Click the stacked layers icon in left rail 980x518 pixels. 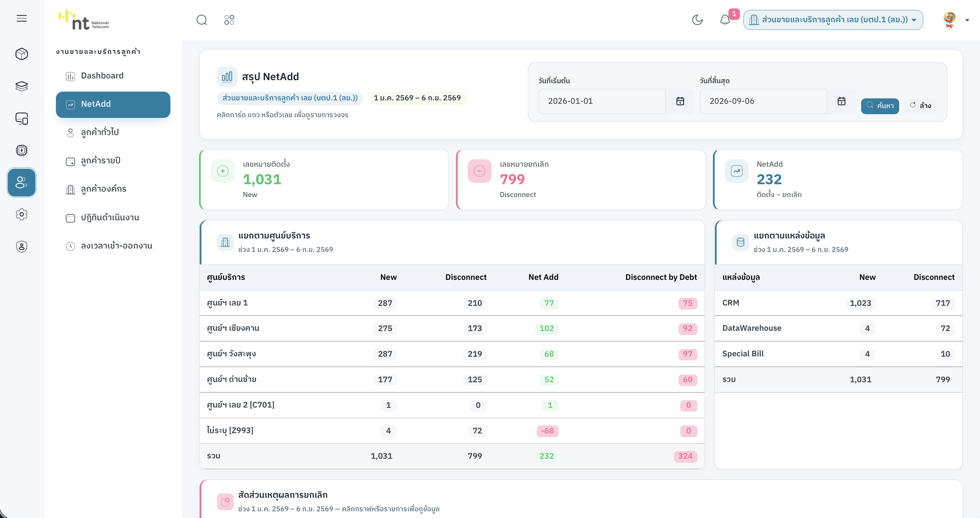22,87
